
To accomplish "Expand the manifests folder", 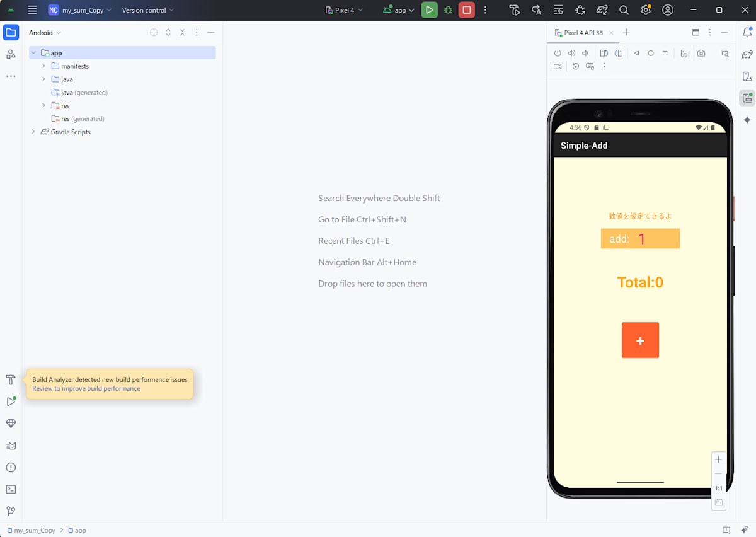I will coord(43,66).
